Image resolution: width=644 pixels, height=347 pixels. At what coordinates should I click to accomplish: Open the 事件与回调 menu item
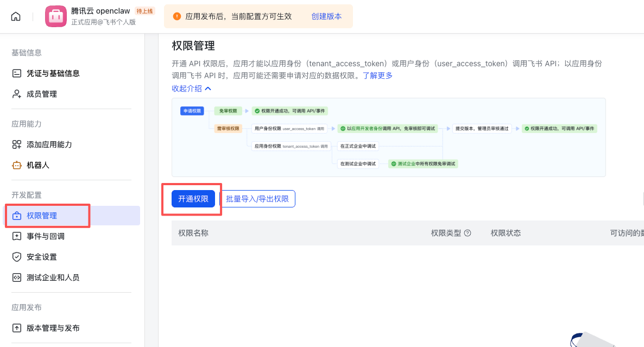click(x=46, y=236)
